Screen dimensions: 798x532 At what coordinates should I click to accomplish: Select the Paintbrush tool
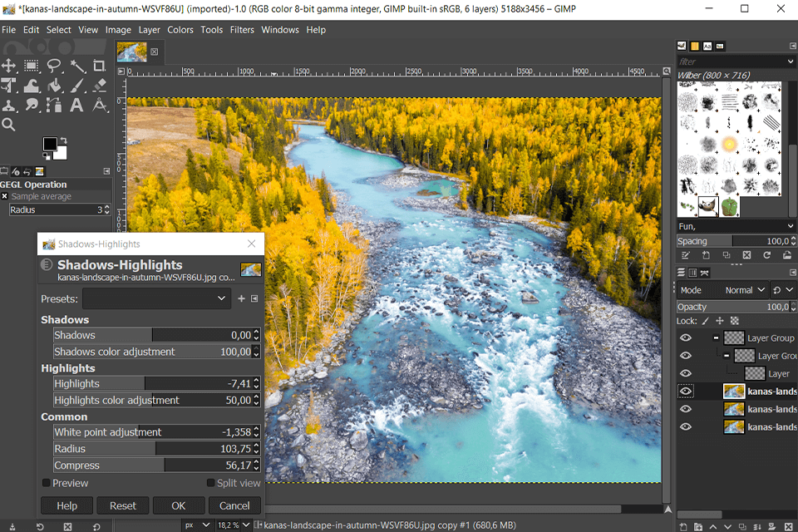point(77,85)
